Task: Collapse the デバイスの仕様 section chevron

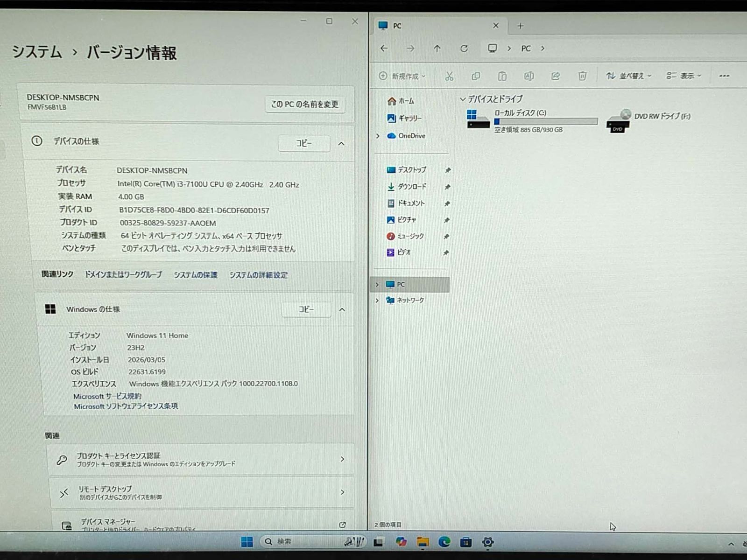Action: click(341, 144)
